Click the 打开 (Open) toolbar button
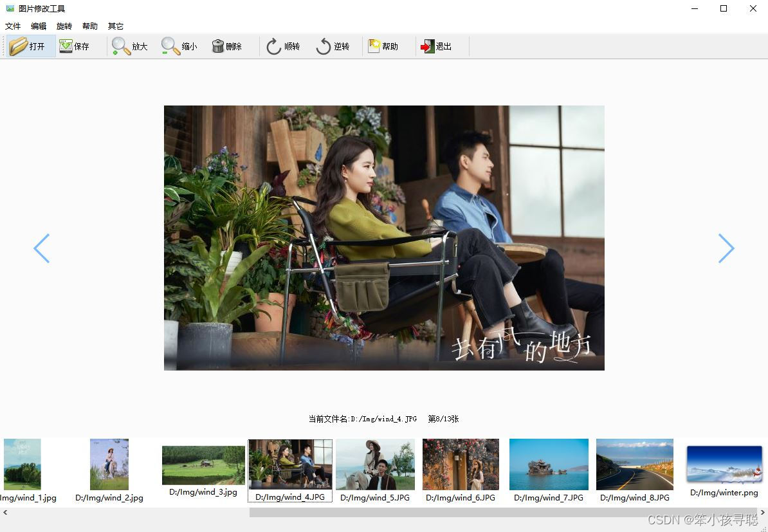Screen dimensions: 768x532 tap(30, 46)
